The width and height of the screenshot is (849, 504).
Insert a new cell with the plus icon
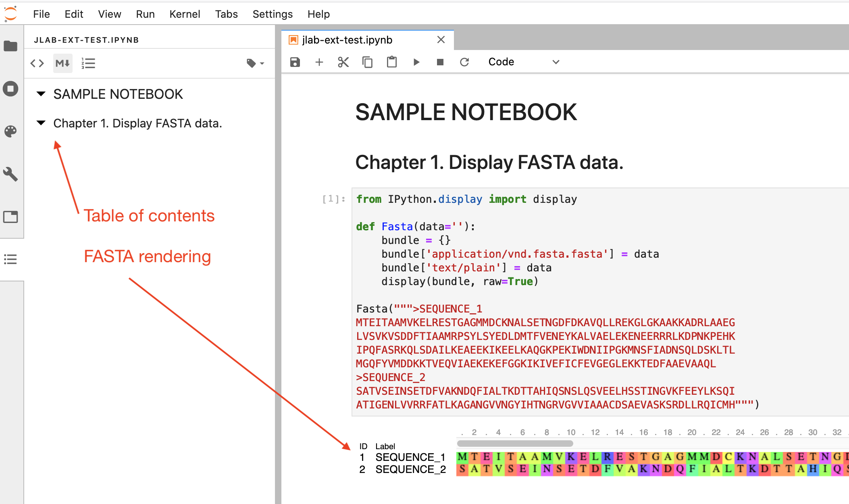point(319,62)
